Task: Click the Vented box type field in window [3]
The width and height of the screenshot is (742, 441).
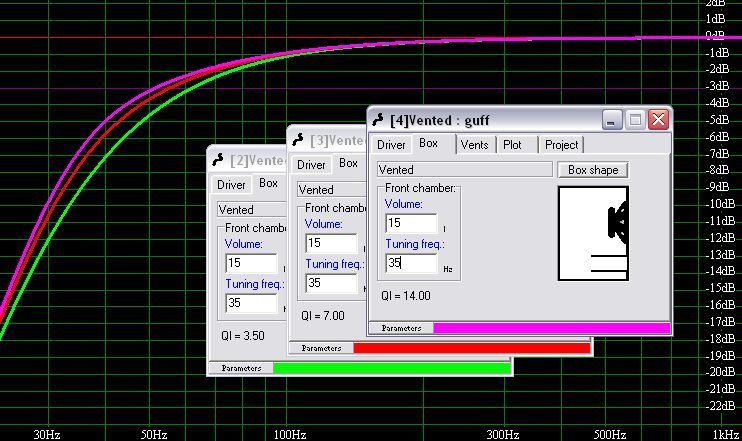Action: 332,189
